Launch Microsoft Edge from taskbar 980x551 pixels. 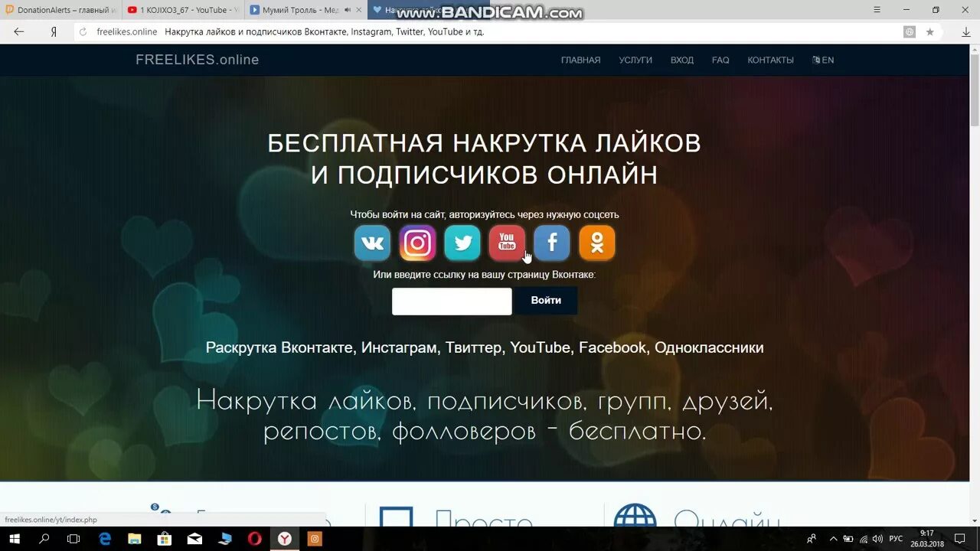(105, 539)
